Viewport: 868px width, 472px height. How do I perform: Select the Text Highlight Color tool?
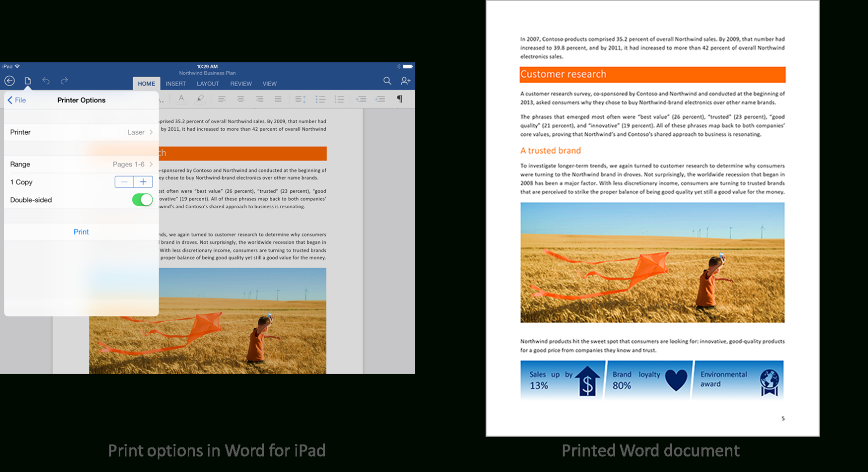200,99
